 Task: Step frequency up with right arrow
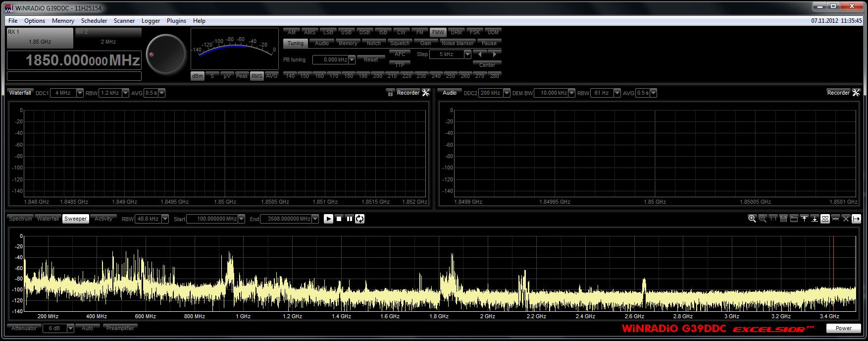[495, 54]
